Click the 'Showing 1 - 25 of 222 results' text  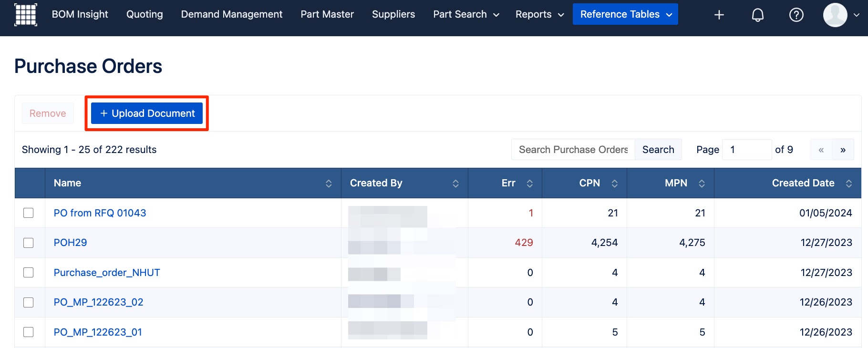(89, 150)
